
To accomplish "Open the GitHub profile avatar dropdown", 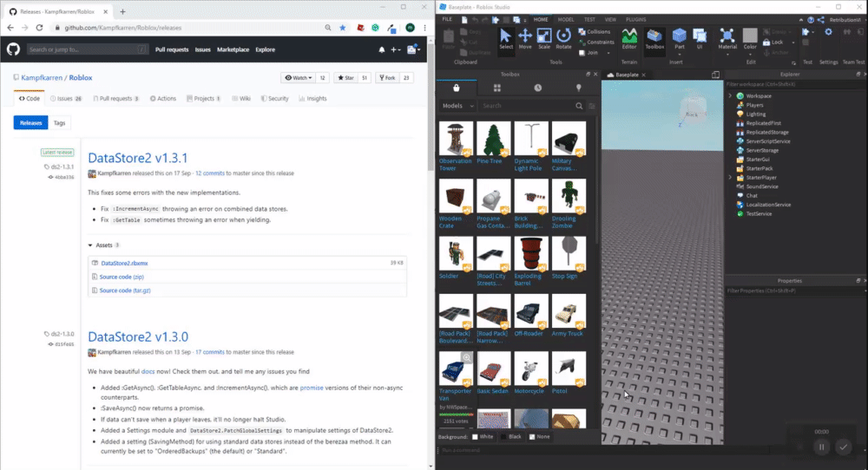I will (413, 49).
